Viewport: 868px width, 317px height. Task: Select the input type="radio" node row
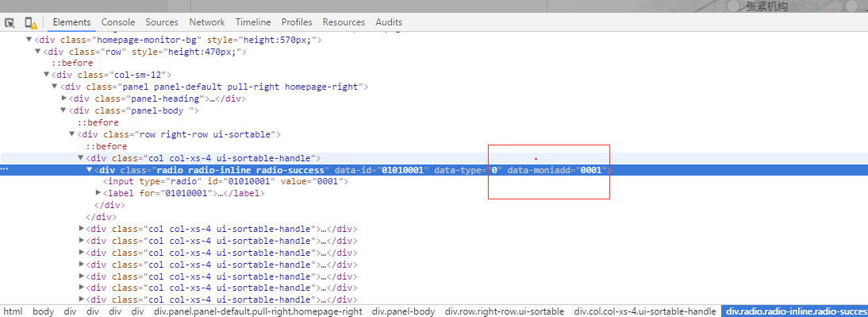(x=434, y=181)
